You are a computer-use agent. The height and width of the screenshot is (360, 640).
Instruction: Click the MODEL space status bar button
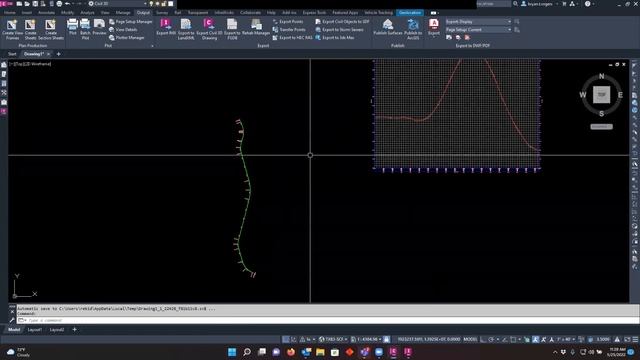point(470,340)
